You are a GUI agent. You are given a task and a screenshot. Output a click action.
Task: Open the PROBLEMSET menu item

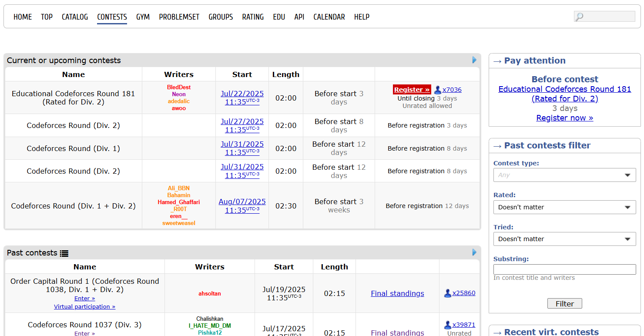coord(179,17)
